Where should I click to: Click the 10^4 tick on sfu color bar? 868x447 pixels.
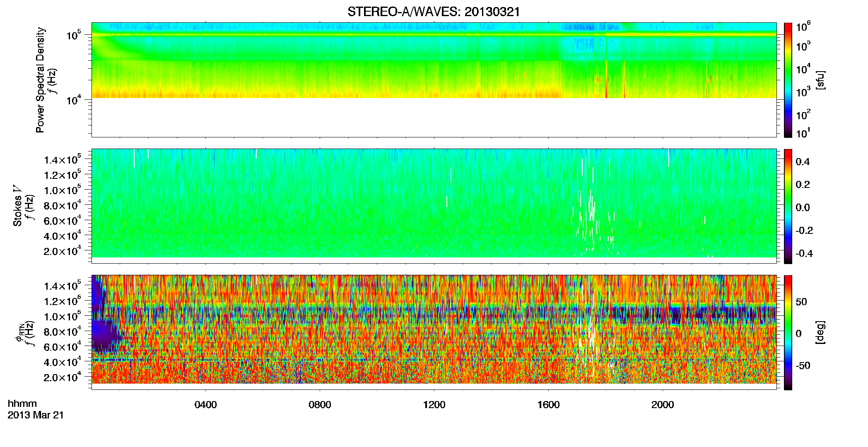(803, 69)
